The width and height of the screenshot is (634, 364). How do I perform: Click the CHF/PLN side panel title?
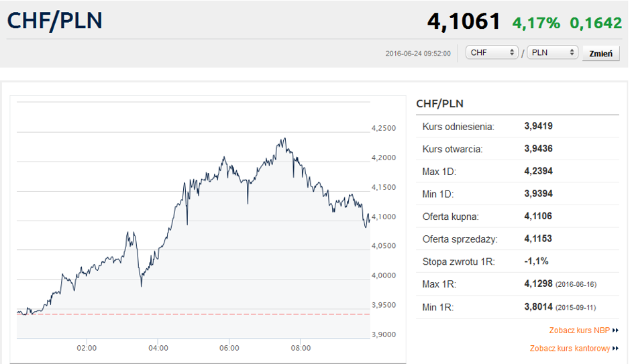pyautogui.click(x=439, y=104)
